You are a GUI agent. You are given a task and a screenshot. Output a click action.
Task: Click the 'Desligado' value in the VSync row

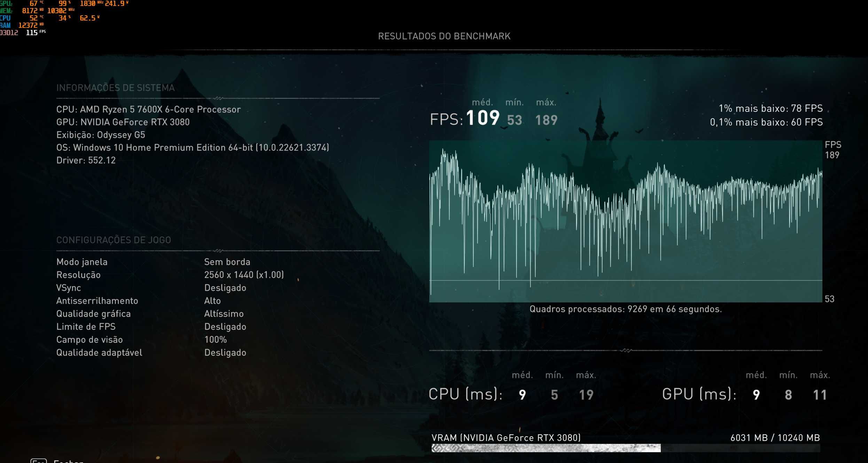[225, 288]
